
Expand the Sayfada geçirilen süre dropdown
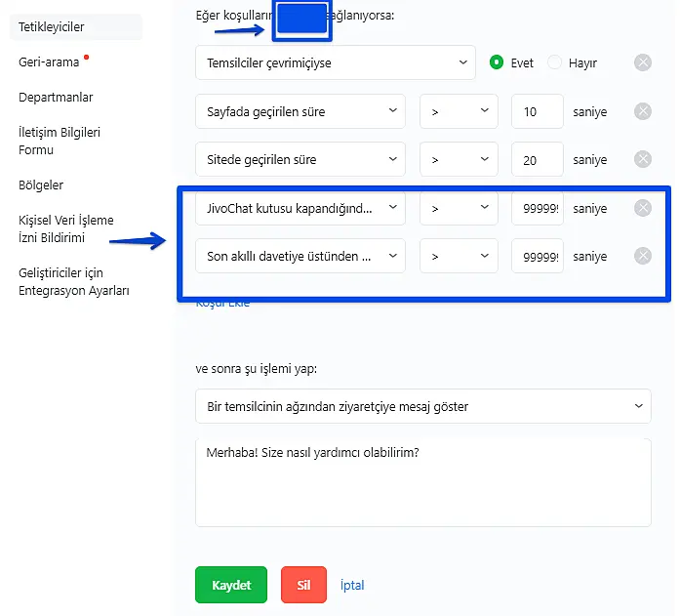pyautogui.click(x=300, y=111)
